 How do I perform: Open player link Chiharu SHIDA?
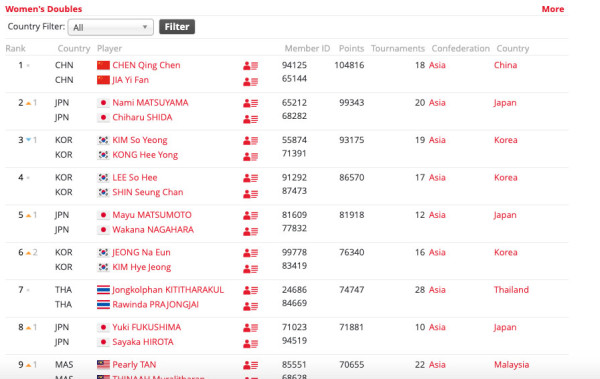(142, 118)
